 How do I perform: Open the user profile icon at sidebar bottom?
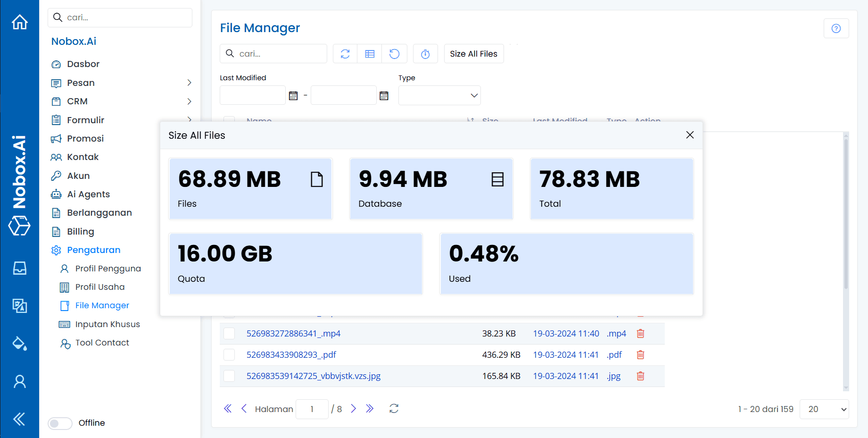click(19, 381)
